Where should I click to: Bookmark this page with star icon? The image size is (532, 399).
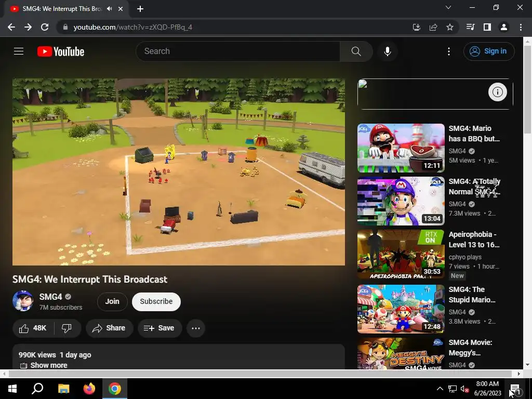(449, 27)
